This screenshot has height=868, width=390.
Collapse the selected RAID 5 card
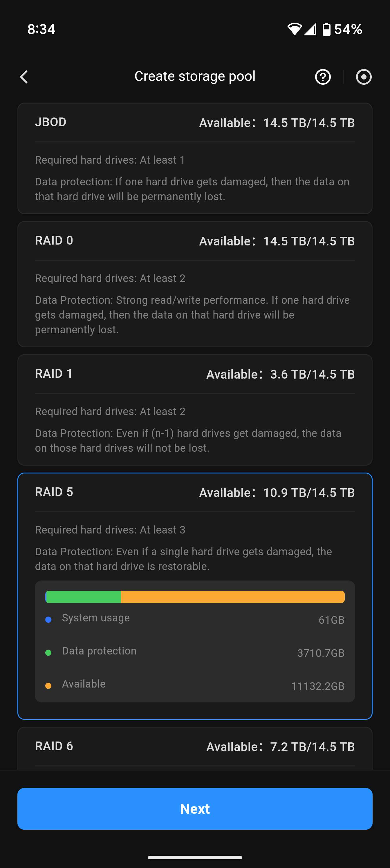point(195,492)
